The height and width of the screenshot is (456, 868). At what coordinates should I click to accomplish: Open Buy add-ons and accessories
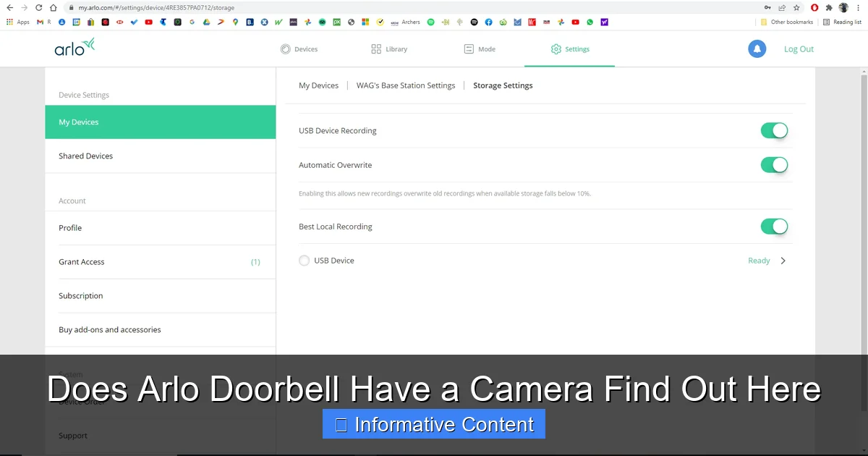[110, 329]
